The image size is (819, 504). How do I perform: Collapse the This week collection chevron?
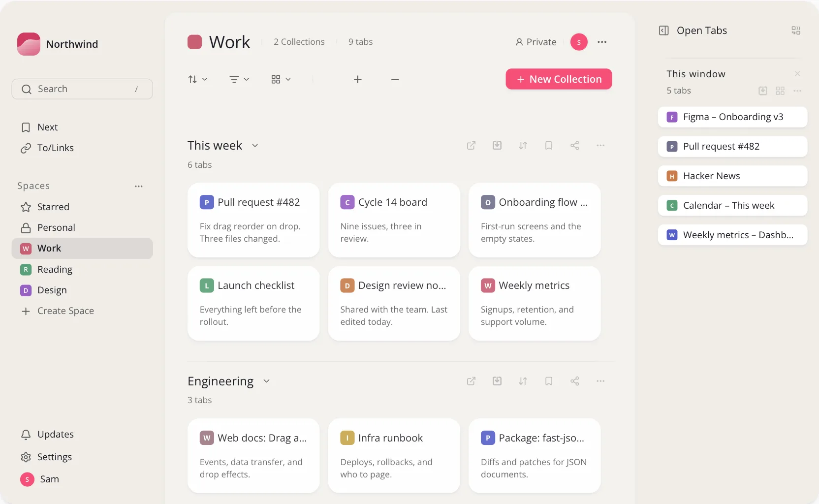click(x=255, y=146)
